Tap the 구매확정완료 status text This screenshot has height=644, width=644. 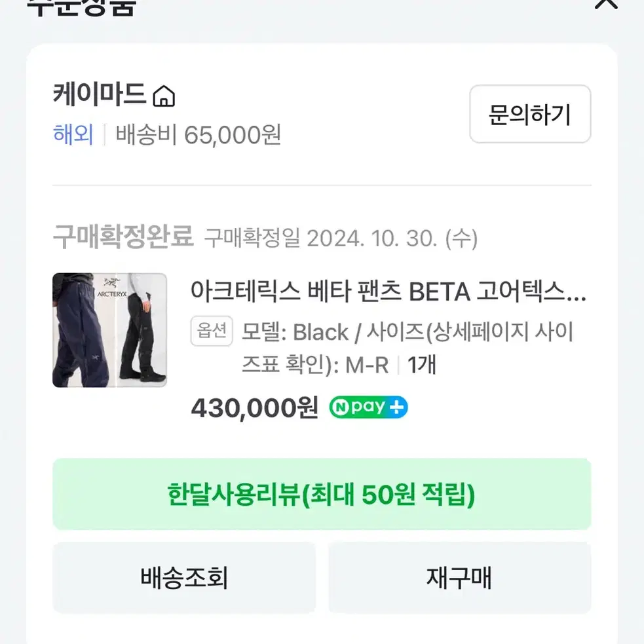(x=123, y=237)
